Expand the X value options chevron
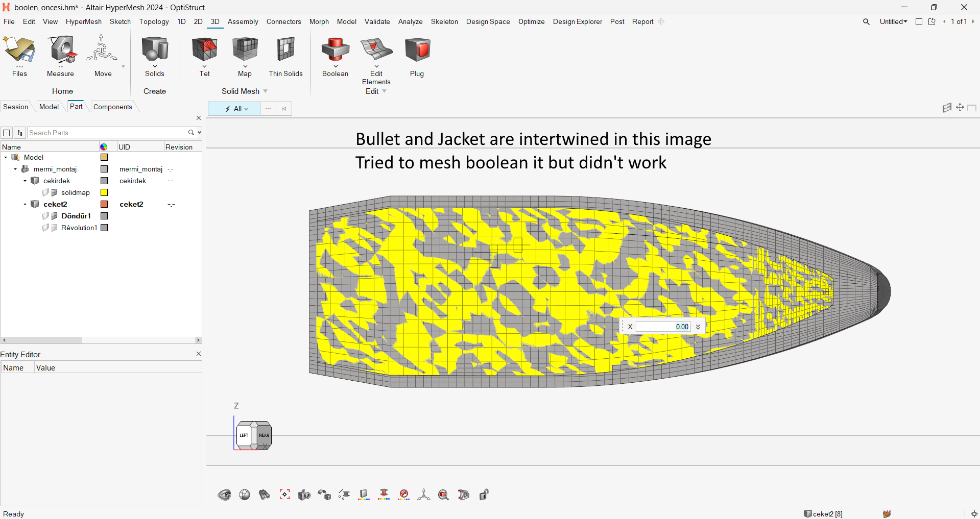 pyautogui.click(x=698, y=327)
